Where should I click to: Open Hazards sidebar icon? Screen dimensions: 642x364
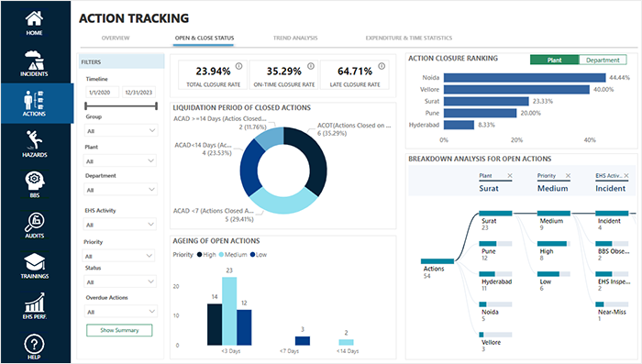pos(34,144)
